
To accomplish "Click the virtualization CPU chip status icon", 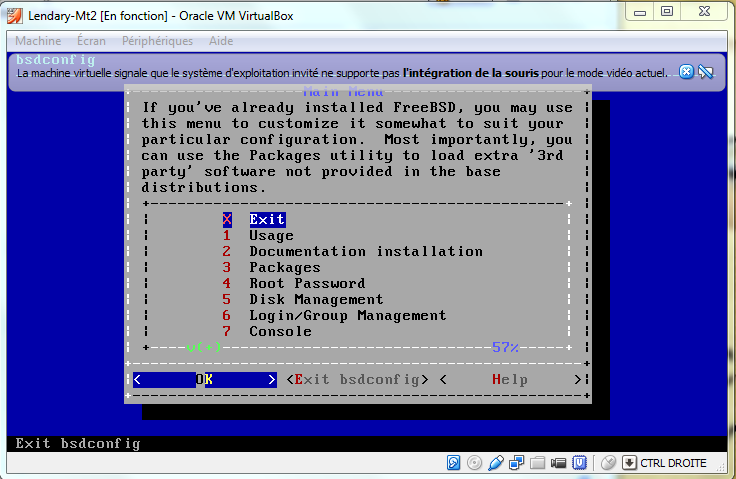I will pyautogui.click(x=580, y=463).
